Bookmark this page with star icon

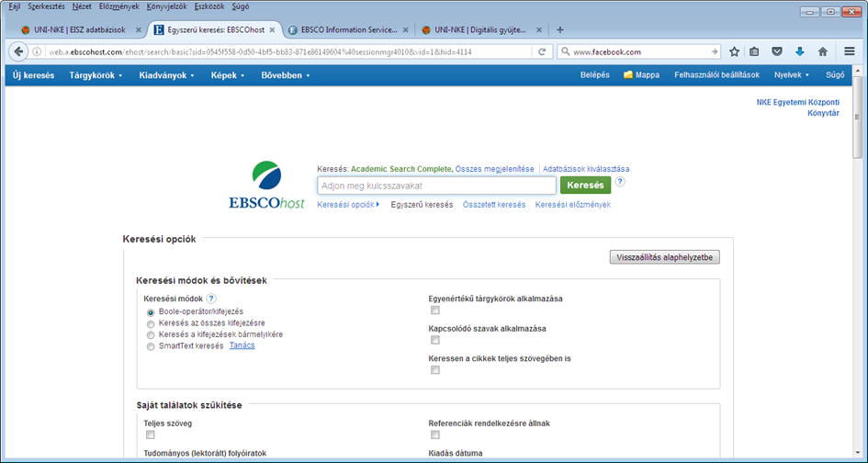point(734,51)
